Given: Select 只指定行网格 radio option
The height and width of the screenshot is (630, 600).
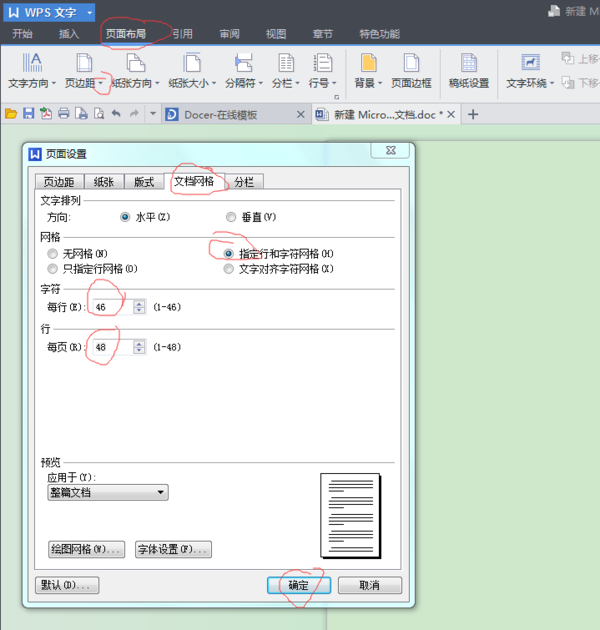Looking at the screenshot, I should coord(52,269).
